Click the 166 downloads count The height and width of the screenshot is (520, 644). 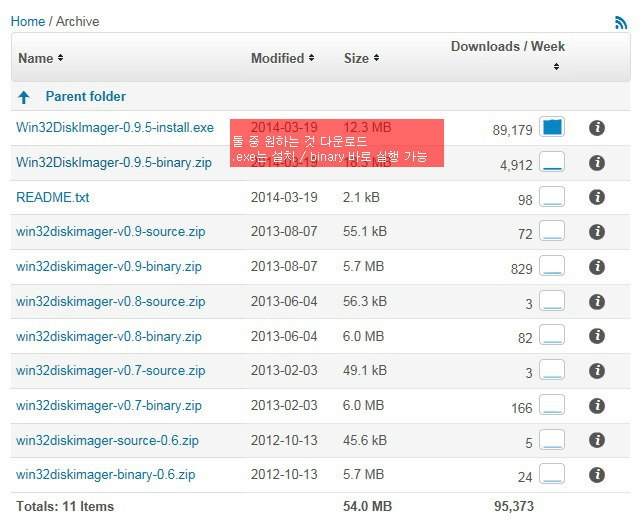tap(522, 408)
